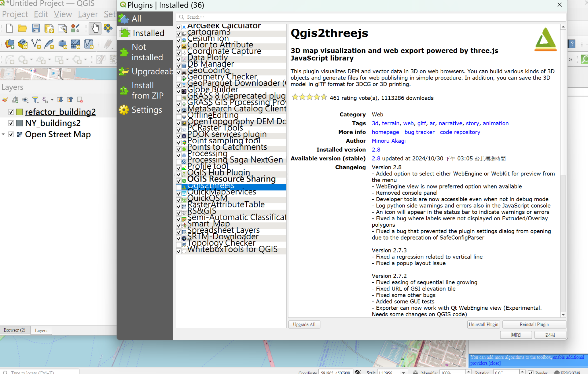Uncheck the Qgis2threejs plugin checkbox

pos(179,187)
